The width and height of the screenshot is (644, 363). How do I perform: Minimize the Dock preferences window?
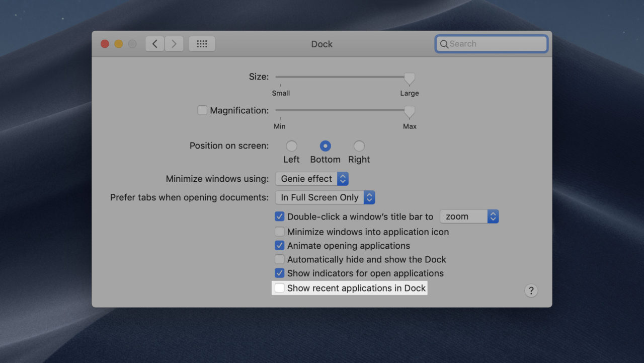(x=118, y=44)
